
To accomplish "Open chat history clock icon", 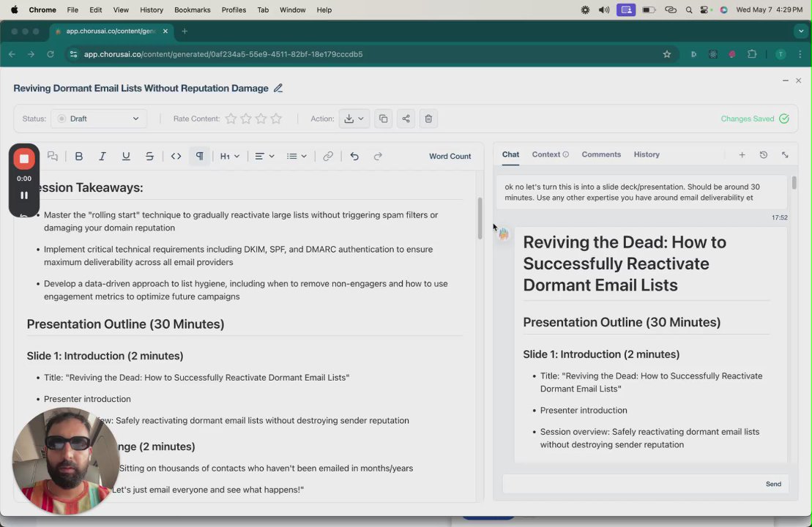I will pyautogui.click(x=764, y=154).
